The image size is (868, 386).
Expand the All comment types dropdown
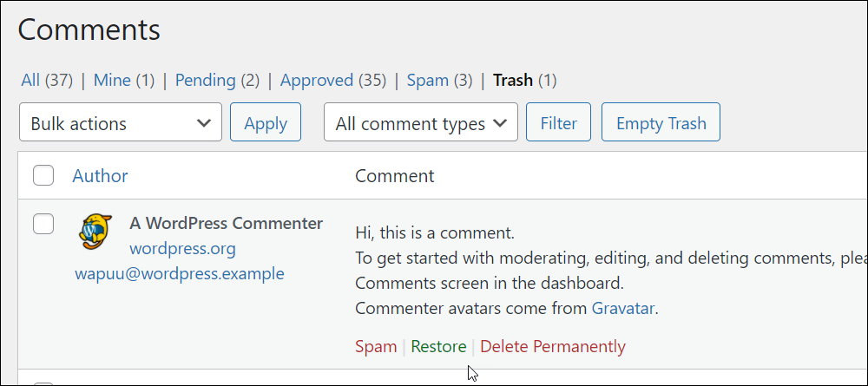coord(421,121)
